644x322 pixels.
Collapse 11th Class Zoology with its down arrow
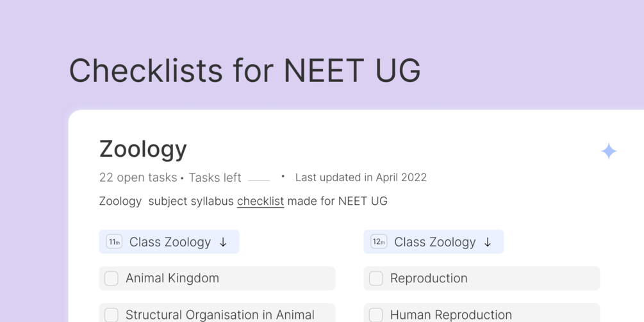point(224,242)
